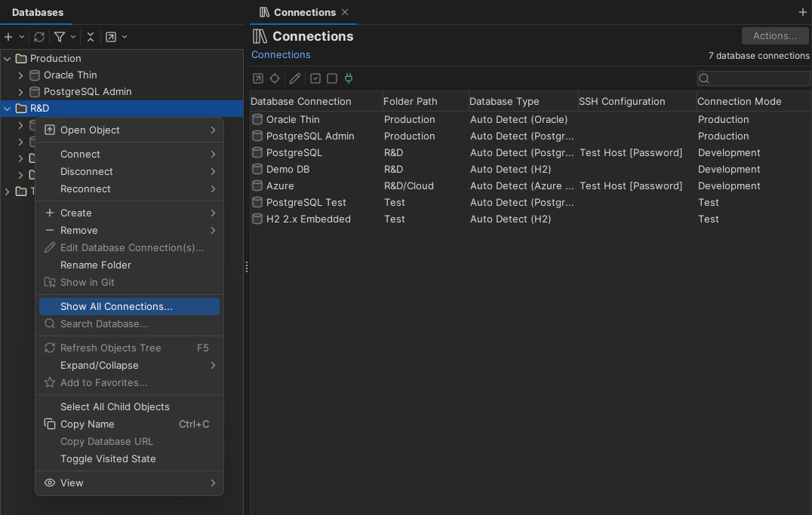
Task: Click the Collapse All icon in Databases toolbar
Action: 90,36
